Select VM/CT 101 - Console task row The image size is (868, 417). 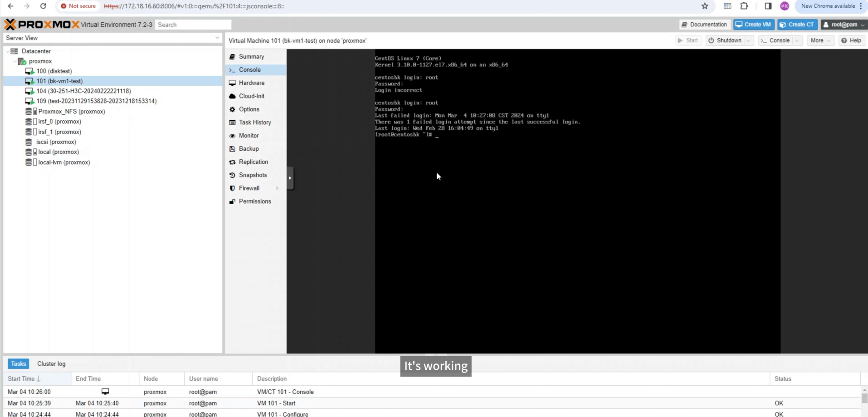(x=432, y=392)
